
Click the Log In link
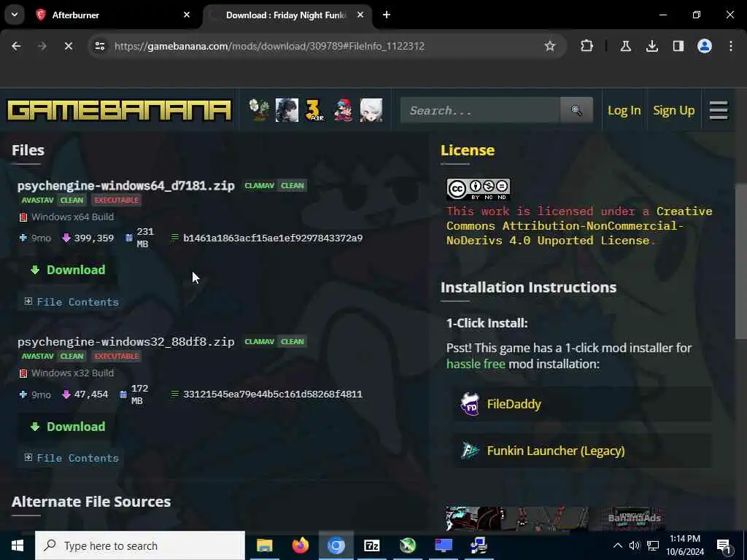click(624, 111)
